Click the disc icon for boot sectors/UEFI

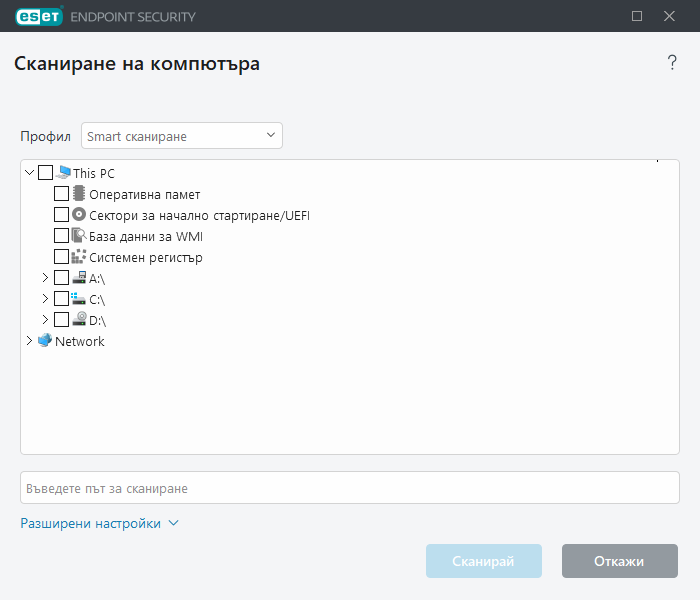79,215
